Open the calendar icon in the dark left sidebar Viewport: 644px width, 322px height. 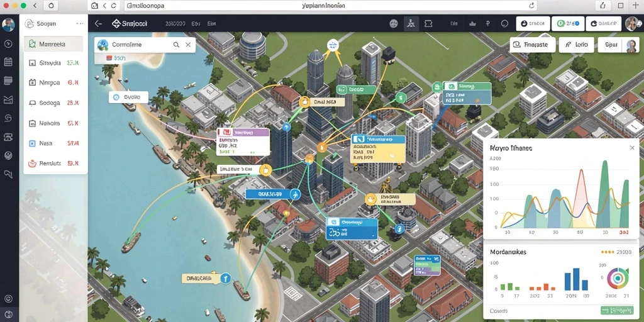(x=8, y=62)
